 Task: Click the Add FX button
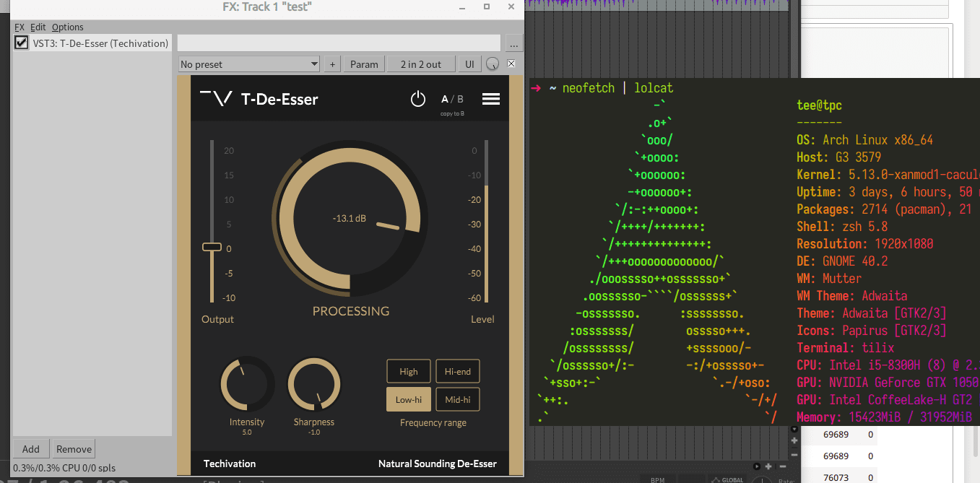[31, 448]
